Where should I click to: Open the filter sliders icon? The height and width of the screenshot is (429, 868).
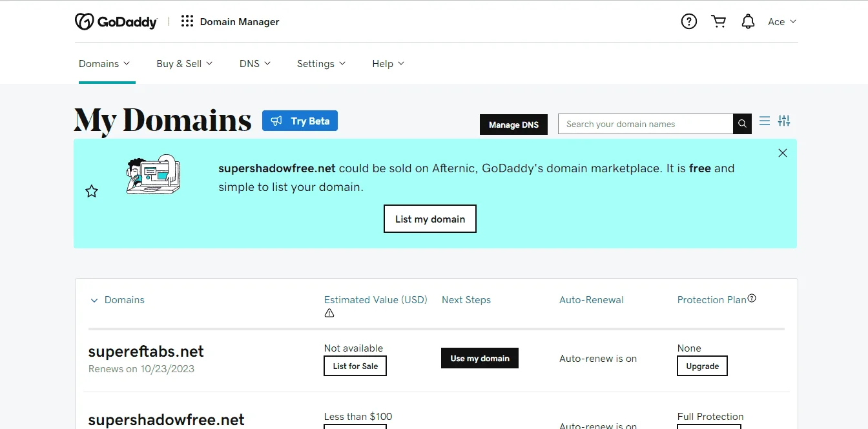(784, 121)
